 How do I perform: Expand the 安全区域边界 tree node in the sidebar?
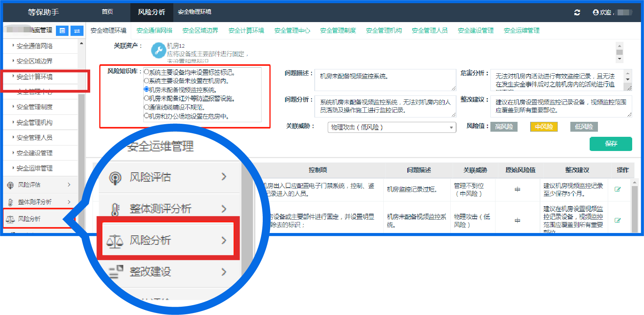(13, 61)
